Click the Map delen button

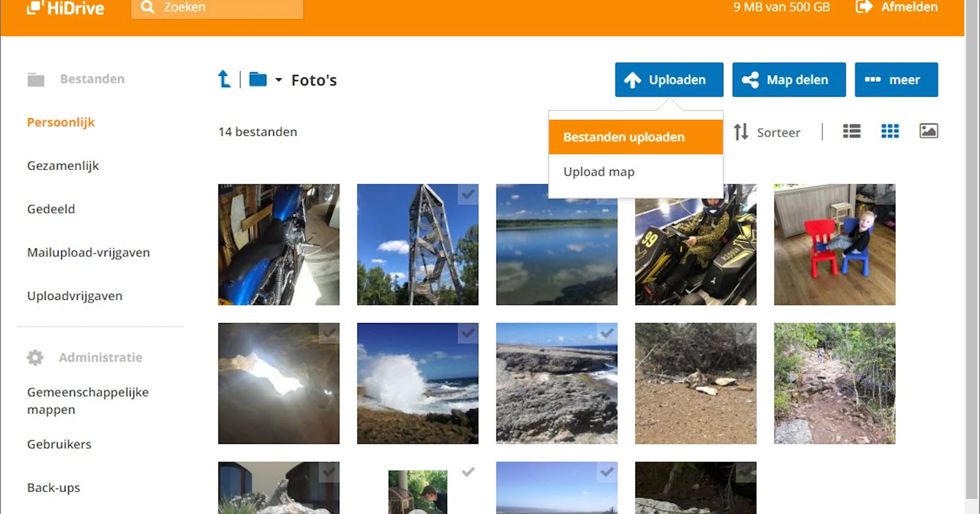click(789, 80)
